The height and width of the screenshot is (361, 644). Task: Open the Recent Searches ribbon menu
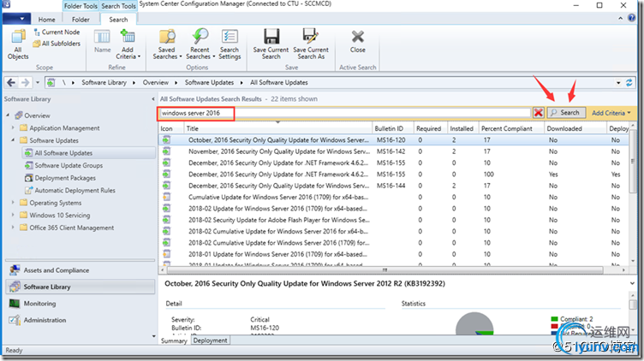point(199,43)
